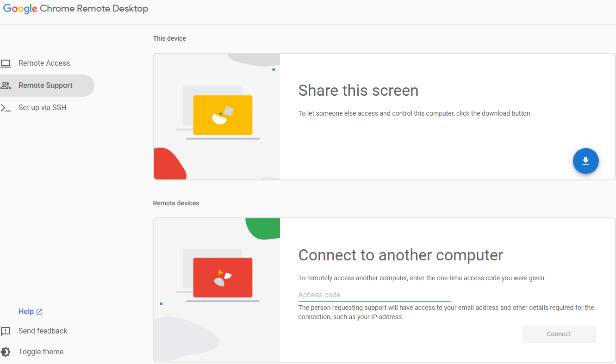
Task: Click the Remote Support people icon
Action: [x=6, y=86]
